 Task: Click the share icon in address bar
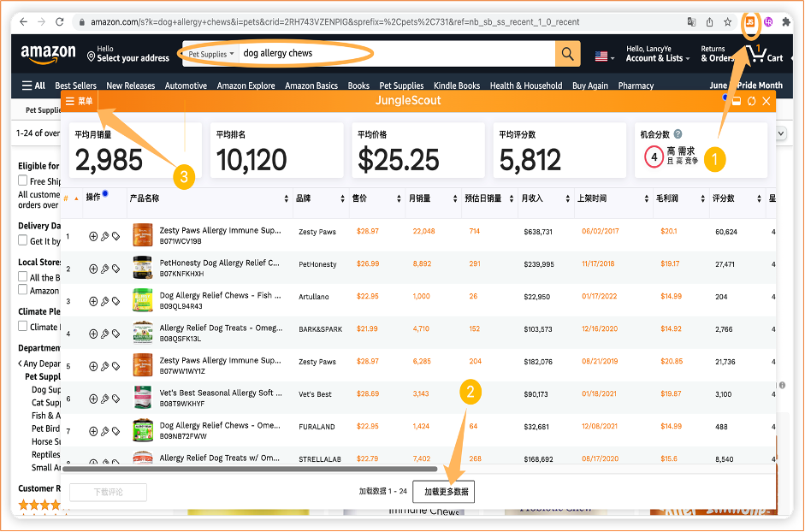click(709, 21)
